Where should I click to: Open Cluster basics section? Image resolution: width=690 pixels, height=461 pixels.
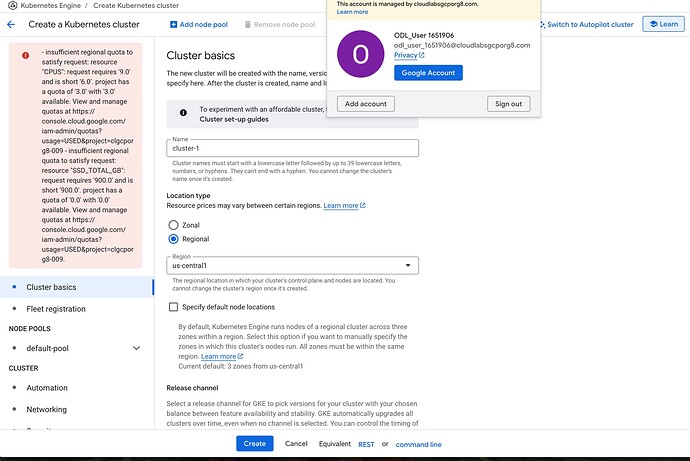(x=77, y=287)
